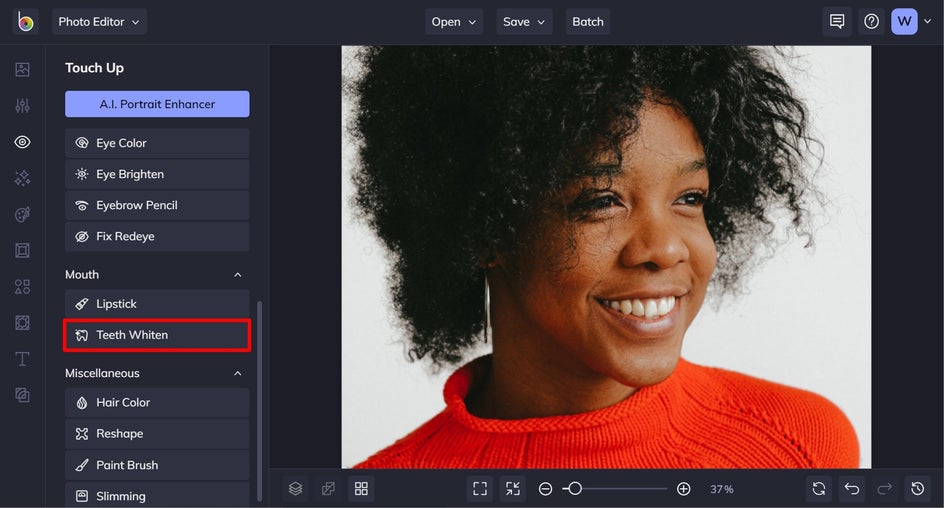Screen dimensions: 944x508
Task: Launch the A.I. Portrait Enhancer
Action: [x=157, y=104]
